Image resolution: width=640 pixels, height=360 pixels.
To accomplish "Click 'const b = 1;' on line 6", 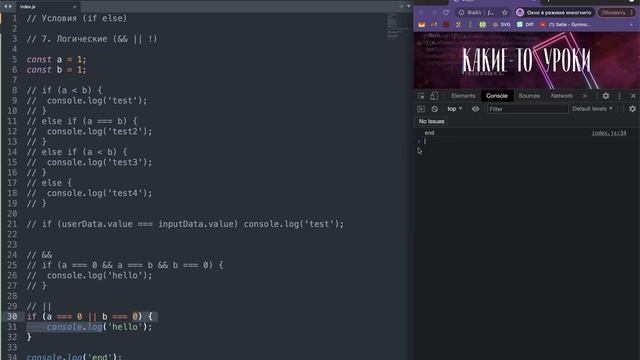I will [56, 70].
